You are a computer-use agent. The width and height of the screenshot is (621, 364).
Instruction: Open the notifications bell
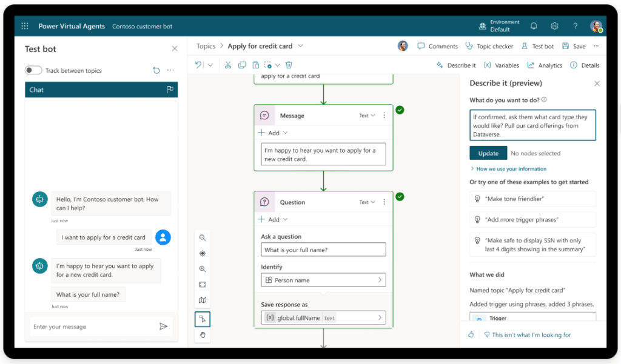pos(534,26)
